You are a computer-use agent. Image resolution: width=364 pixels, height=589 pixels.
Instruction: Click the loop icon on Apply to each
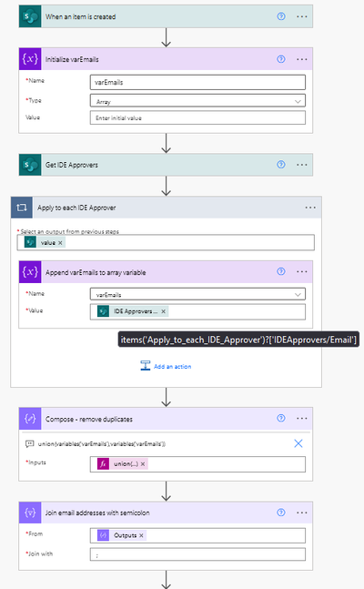(x=22, y=208)
